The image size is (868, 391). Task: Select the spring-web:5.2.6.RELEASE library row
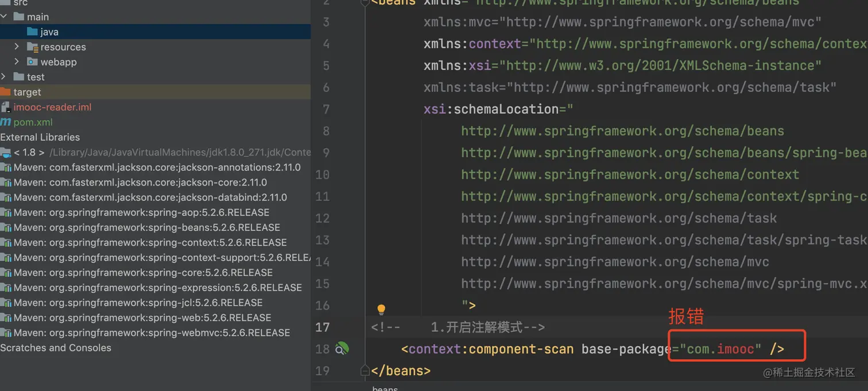coord(155,318)
